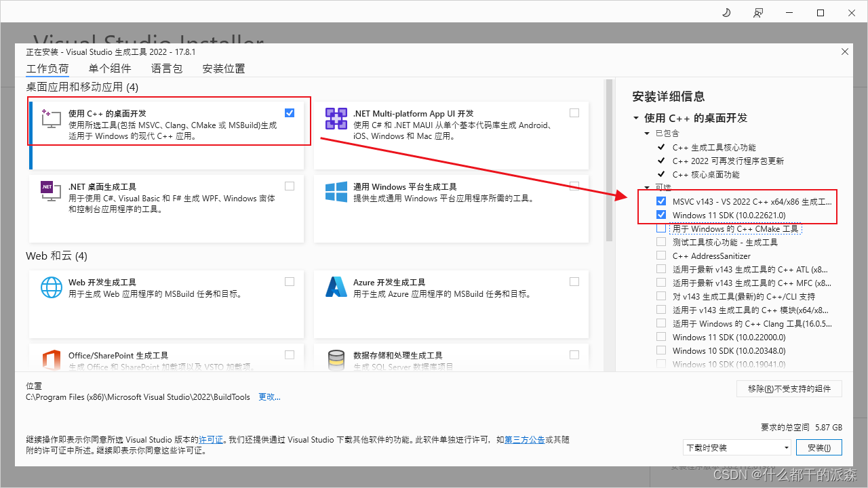The height and width of the screenshot is (488, 868).
Task: Click the Web 和云 (4) section heading
Action: tap(56, 256)
